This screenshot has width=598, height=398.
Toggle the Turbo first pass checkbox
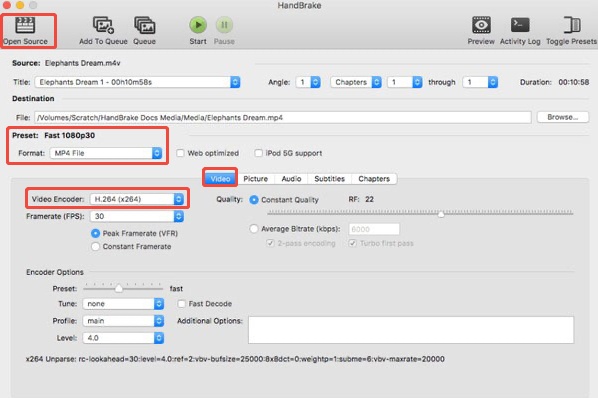(x=352, y=243)
